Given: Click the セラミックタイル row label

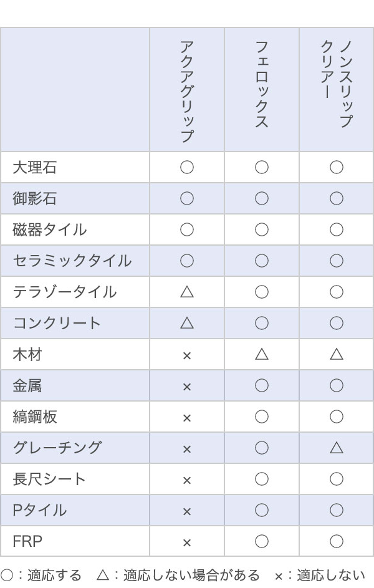Looking at the screenshot, I should (72, 261).
